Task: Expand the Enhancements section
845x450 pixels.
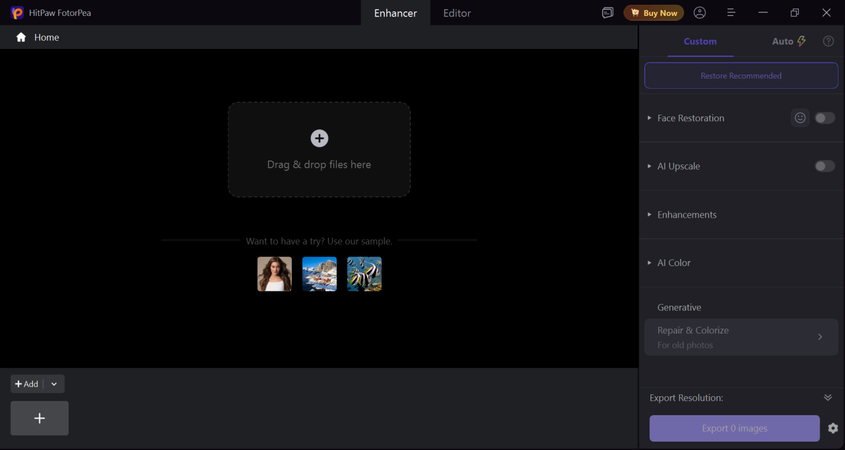Action: click(x=649, y=214)
